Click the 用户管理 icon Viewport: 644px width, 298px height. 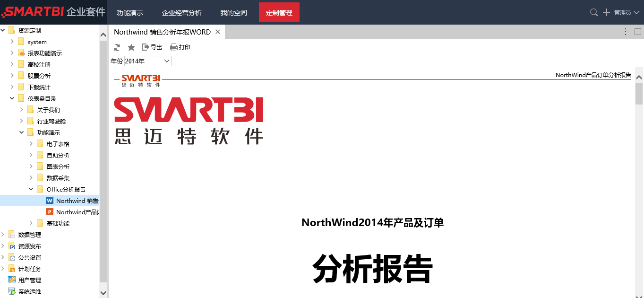tap(12, 280)
